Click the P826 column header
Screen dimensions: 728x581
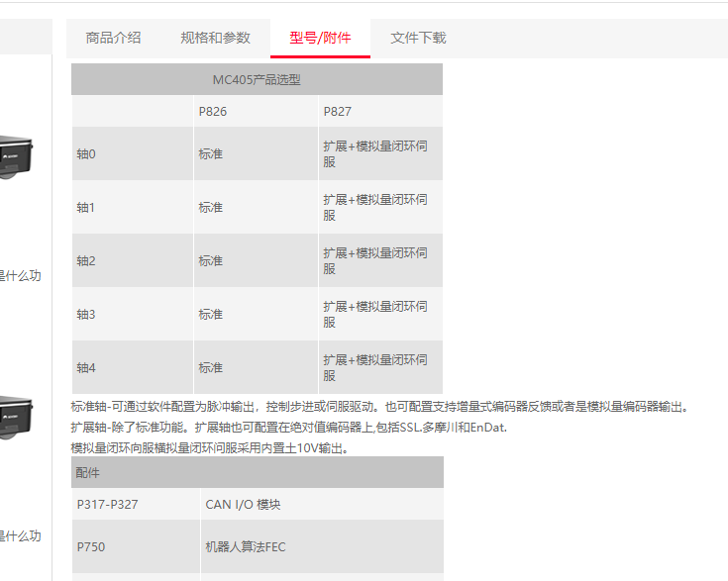pyautogui.click(x=213, y=111)
